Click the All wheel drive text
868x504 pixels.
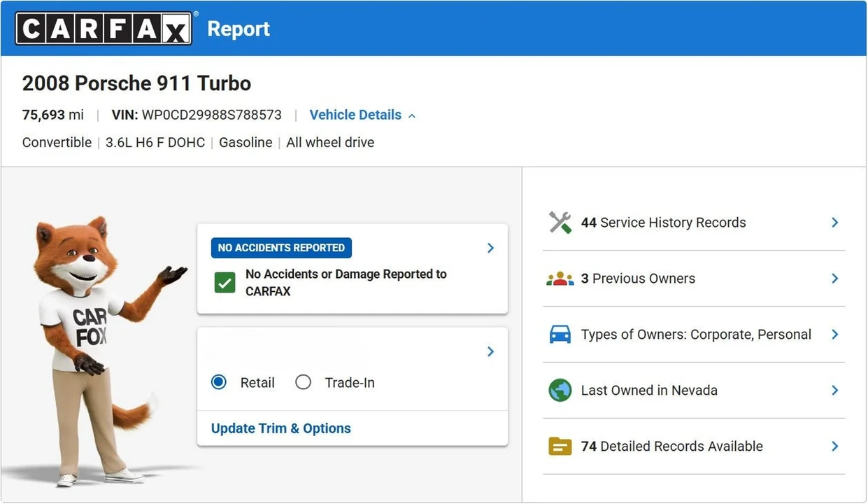tap(330, 143)
